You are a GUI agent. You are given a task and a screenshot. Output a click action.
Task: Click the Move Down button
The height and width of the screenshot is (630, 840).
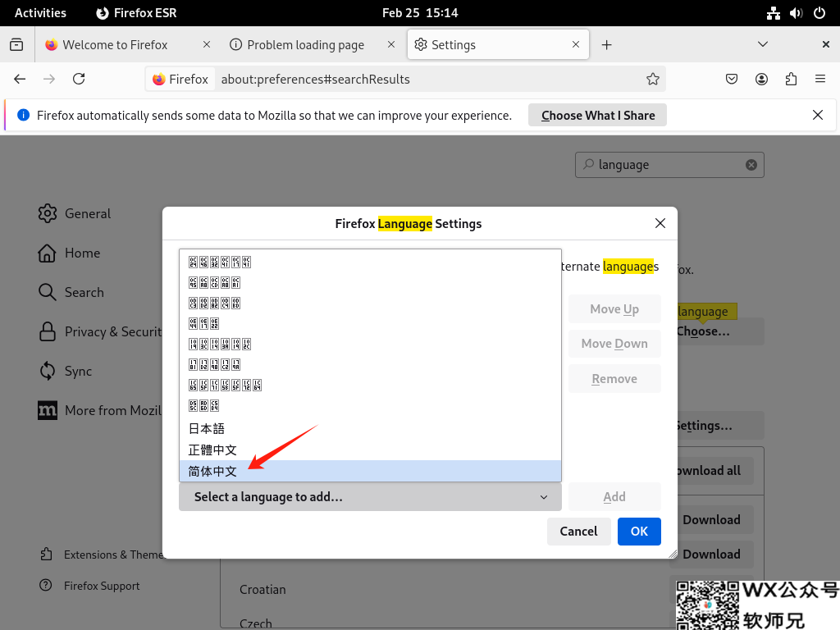(x=614, y=344)
